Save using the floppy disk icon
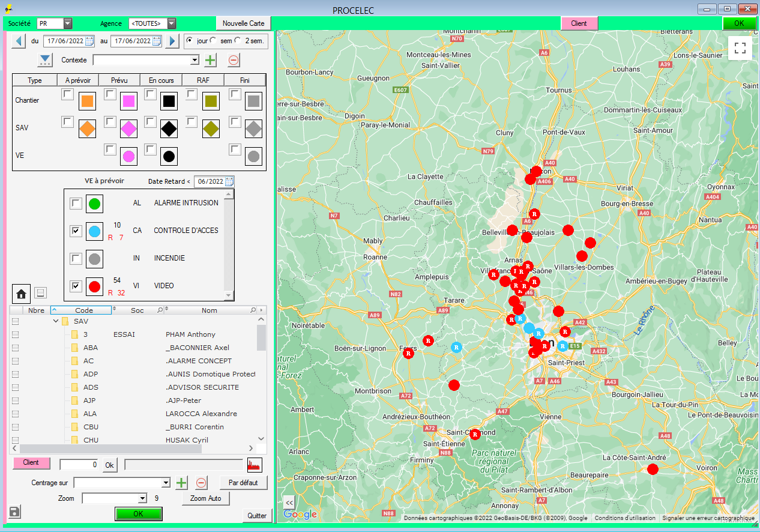 (x=16, y=512)
